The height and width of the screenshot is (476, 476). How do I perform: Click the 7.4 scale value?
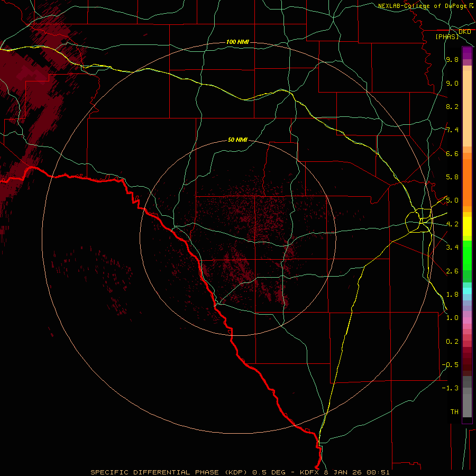point(452,130)
